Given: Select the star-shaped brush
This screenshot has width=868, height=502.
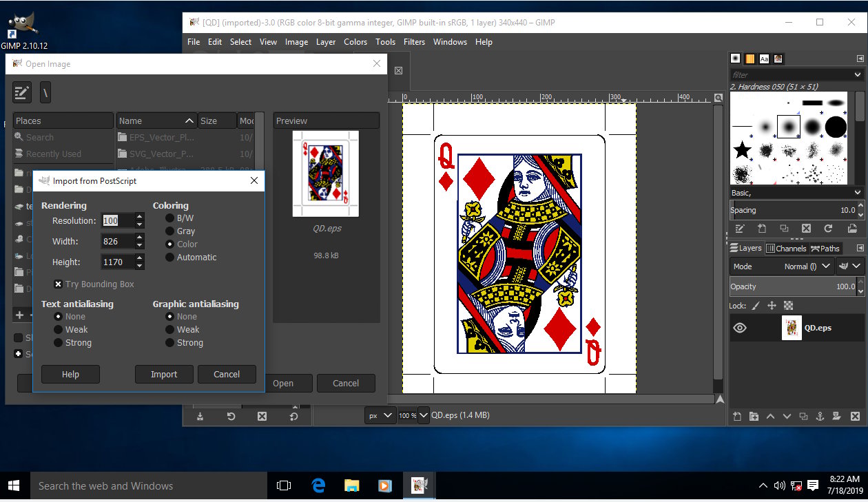Looking at the screenshot, I should point(742,149).
